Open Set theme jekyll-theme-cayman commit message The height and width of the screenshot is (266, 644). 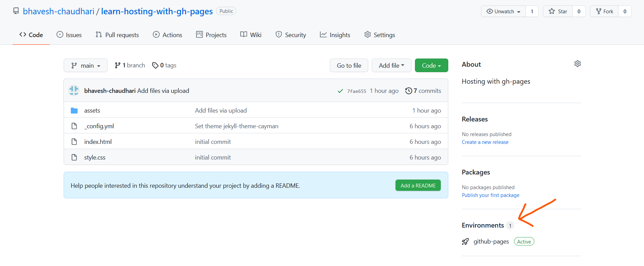(237, 126)
